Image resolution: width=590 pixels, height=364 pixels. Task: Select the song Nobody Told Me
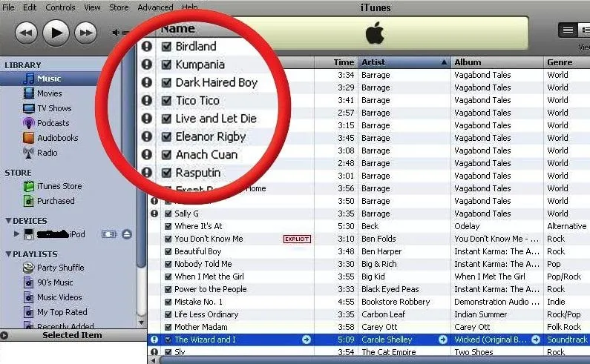click(203, 264)
